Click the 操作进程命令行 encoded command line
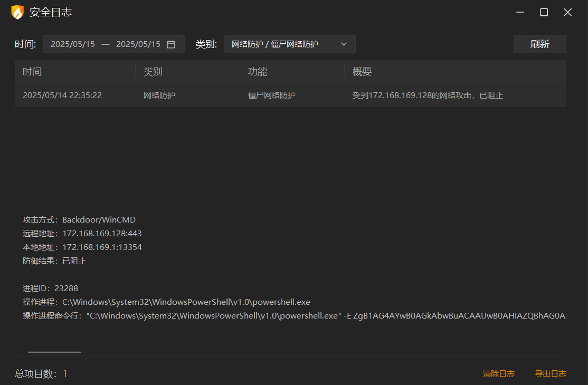Image resolution: width=588 pixels, height=385 pixels. (x=295, y=316)
